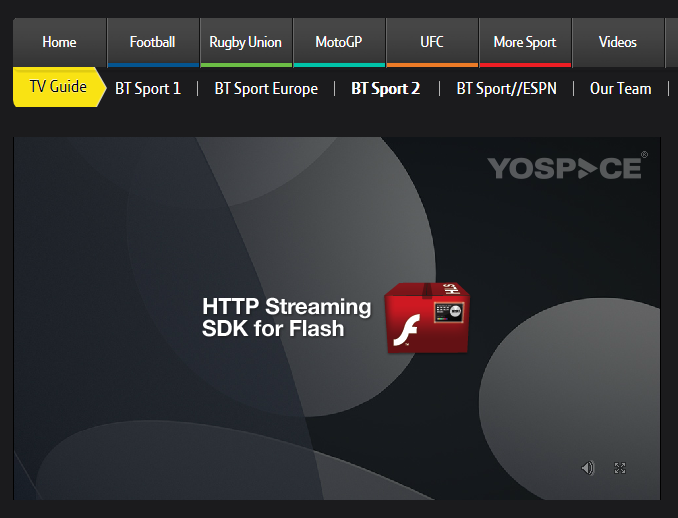Viewport: 678px width, 518px height.
Task: Visit the Our Team page
Action: 620,89
